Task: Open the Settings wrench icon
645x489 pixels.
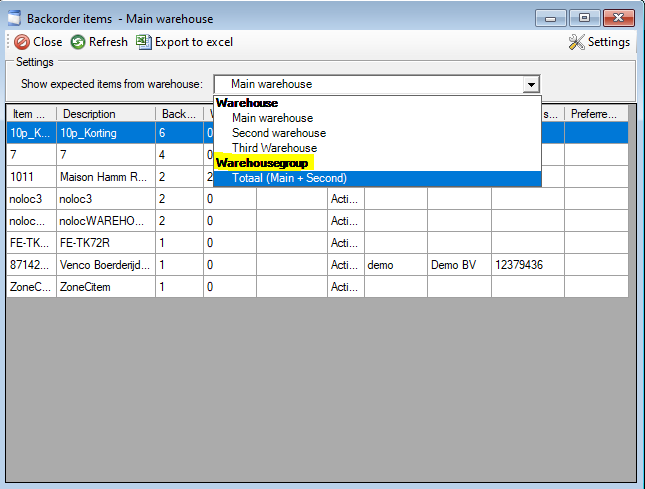Action: [x=576, y=42]
